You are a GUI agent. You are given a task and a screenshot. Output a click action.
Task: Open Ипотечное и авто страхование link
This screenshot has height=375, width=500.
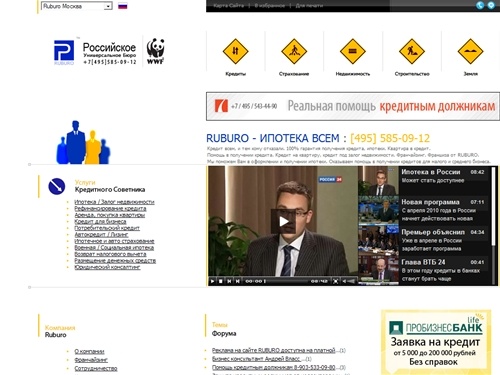click(114, 241)
